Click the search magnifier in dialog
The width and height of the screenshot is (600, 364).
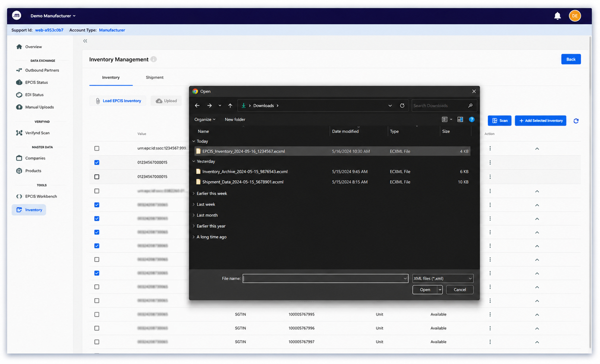click(x=470, y=105)
